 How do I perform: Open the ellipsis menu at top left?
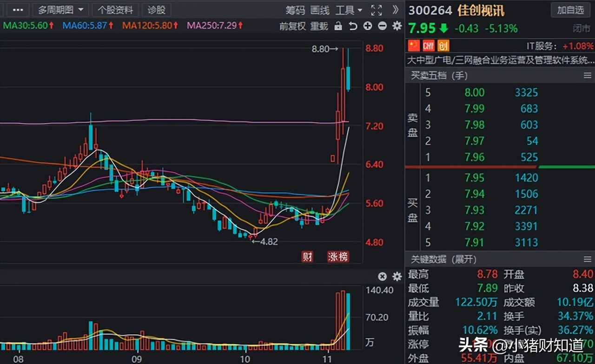(17, 10)
